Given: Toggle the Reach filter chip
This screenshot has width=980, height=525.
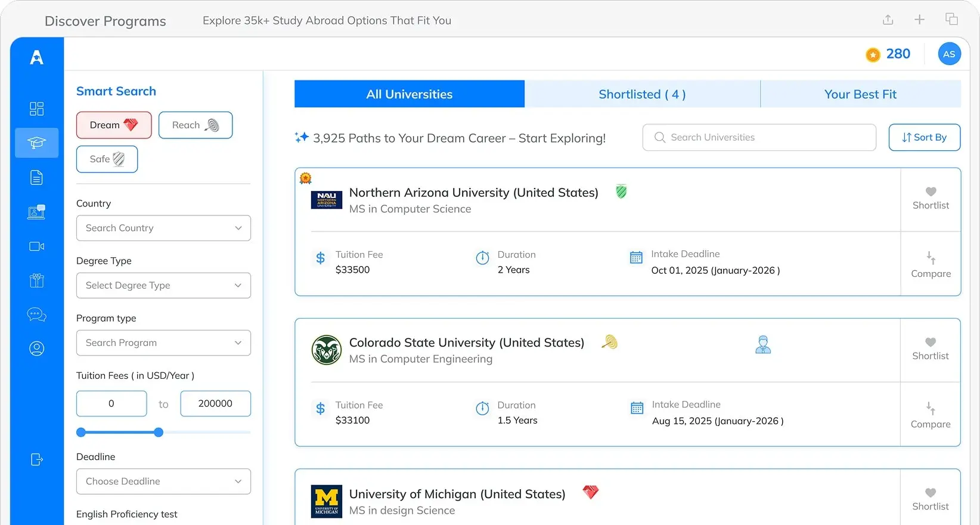Looking at the screenshot, I should pyautogui.click(x=196, y=125).
